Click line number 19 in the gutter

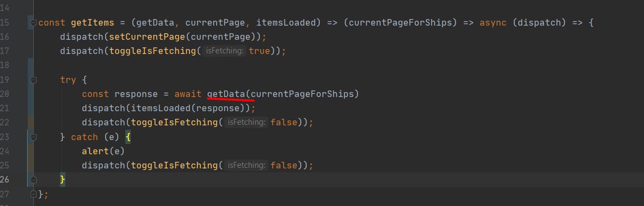[x=4, y=80]
